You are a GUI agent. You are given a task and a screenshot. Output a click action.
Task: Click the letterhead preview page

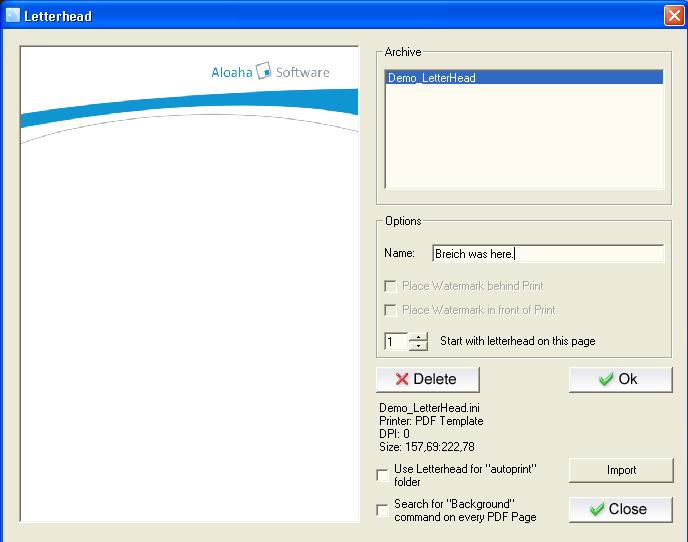coord(190,284)
